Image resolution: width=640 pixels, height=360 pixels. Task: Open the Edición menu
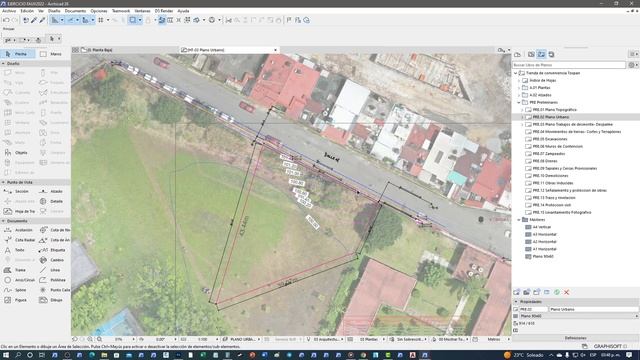pyautogui.click(x=27, y=11)
